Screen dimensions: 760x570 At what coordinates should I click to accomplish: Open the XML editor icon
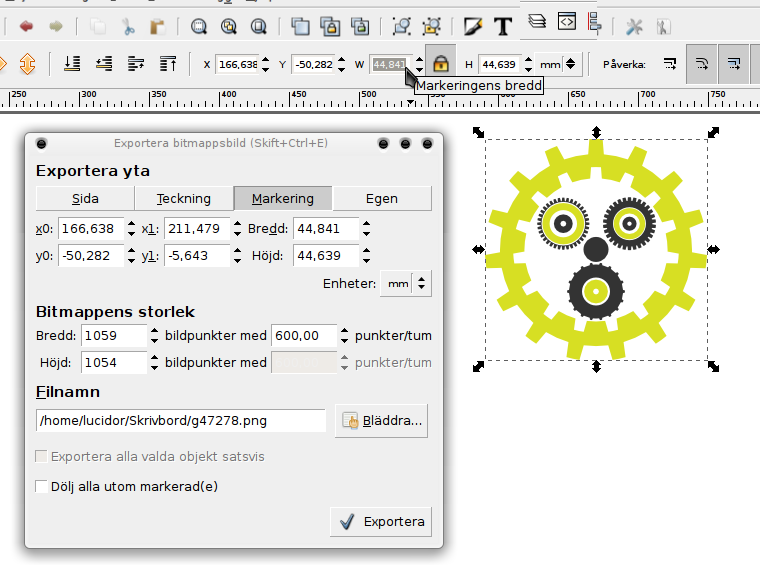[x=567, y=21]
